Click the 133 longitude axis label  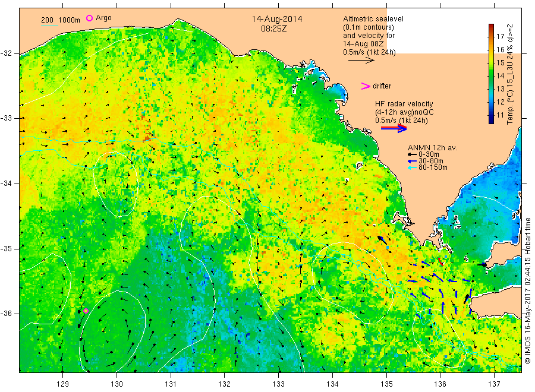click(278, 384)
